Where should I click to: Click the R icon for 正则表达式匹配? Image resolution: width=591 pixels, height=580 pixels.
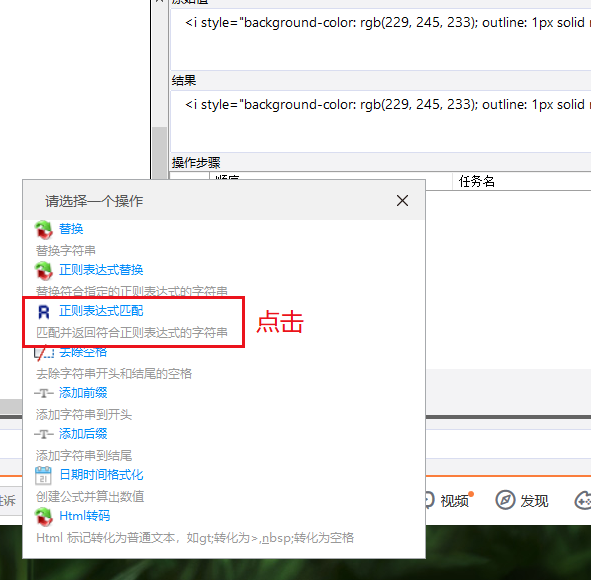tap(44, 312)
